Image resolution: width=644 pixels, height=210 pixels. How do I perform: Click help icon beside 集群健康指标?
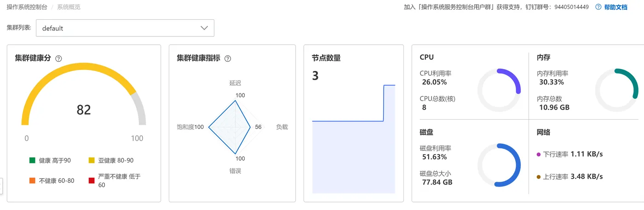227,58
